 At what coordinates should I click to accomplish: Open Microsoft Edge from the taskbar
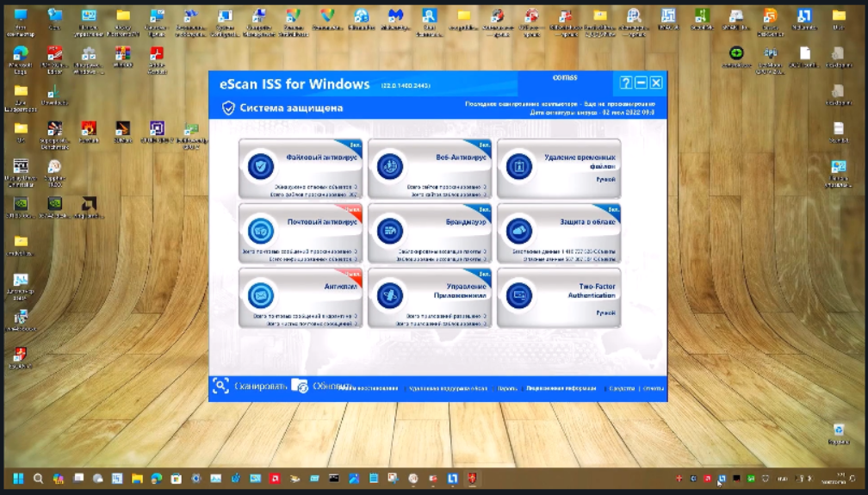(x=157, y=479)
